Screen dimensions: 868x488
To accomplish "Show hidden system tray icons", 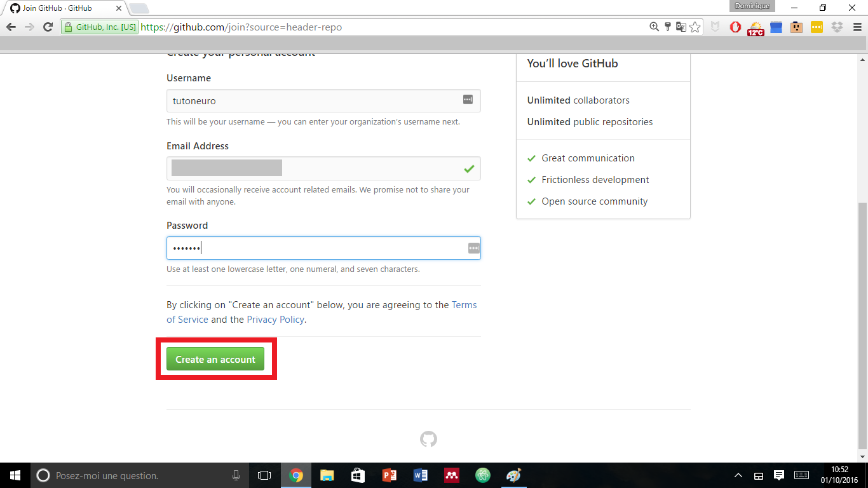I will pos(738,475).
